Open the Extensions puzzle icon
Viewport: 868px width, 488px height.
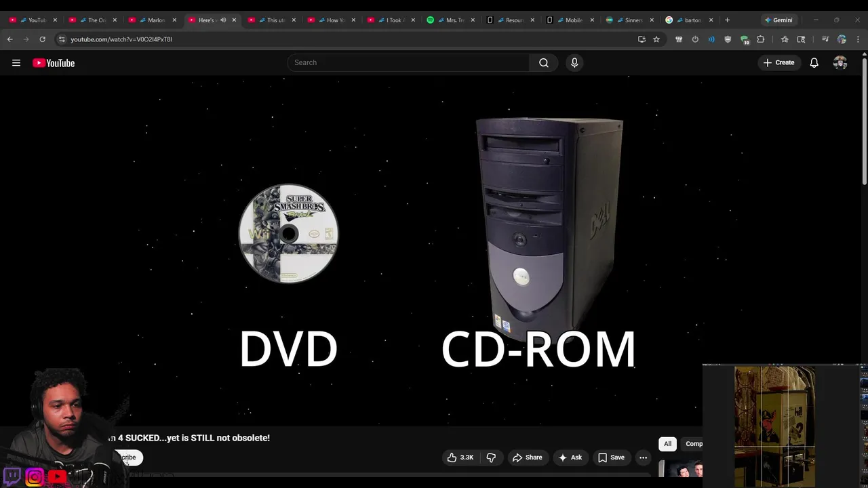click(760, 39)
